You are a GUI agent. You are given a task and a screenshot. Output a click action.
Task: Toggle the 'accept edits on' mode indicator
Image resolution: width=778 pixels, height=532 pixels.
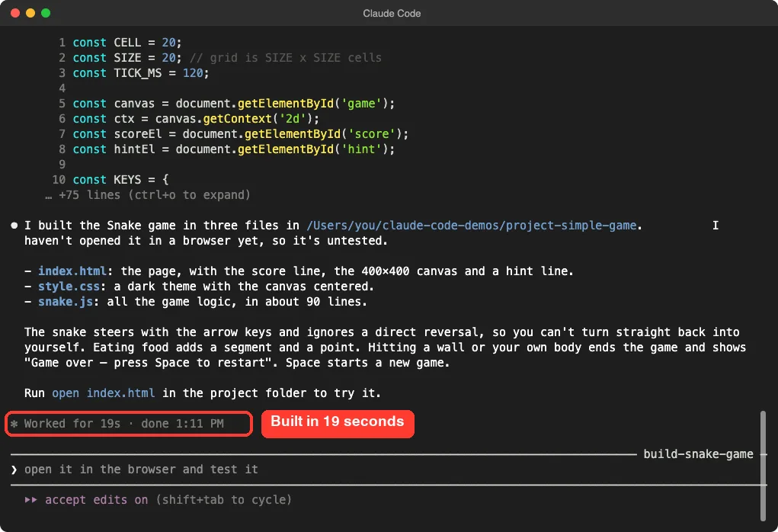pos(96,500)
